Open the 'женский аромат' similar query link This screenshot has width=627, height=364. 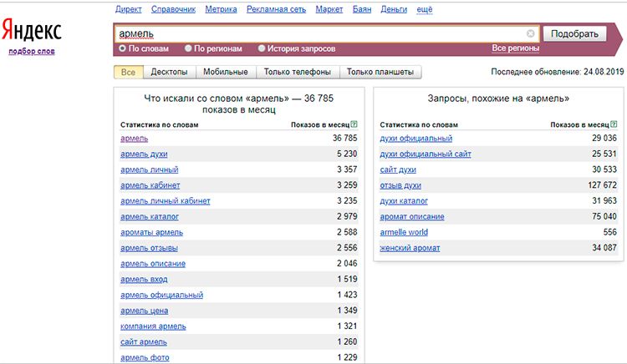point(410,248)
